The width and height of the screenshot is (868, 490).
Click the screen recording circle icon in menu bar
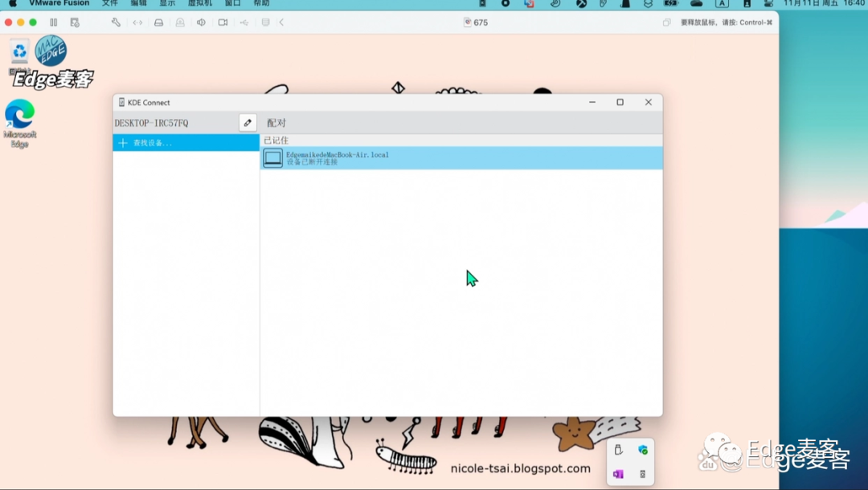click(x=506, y=3)
